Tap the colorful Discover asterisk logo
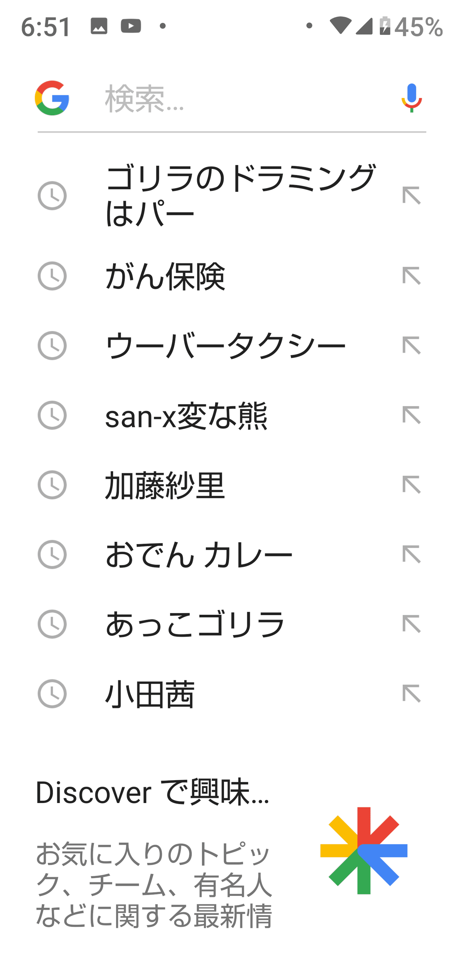Viewport: 464px width, 980px height. pos(364,851)
